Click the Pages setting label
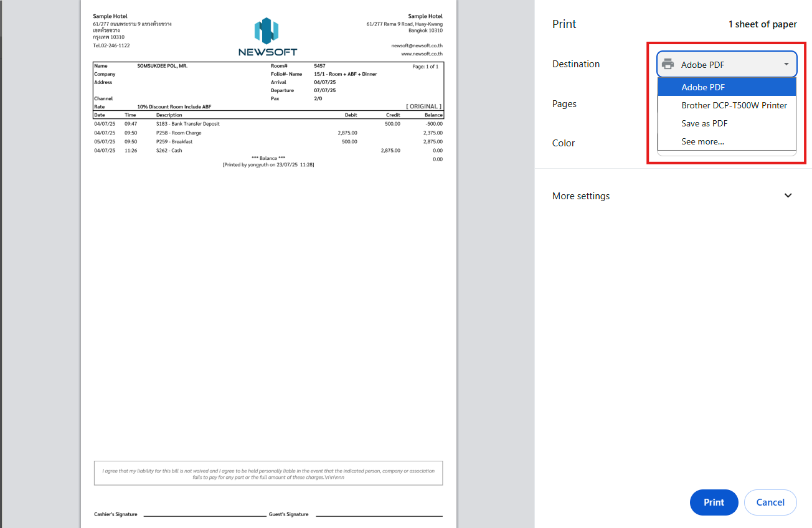812x528 pixels. [x=564, y=104]
